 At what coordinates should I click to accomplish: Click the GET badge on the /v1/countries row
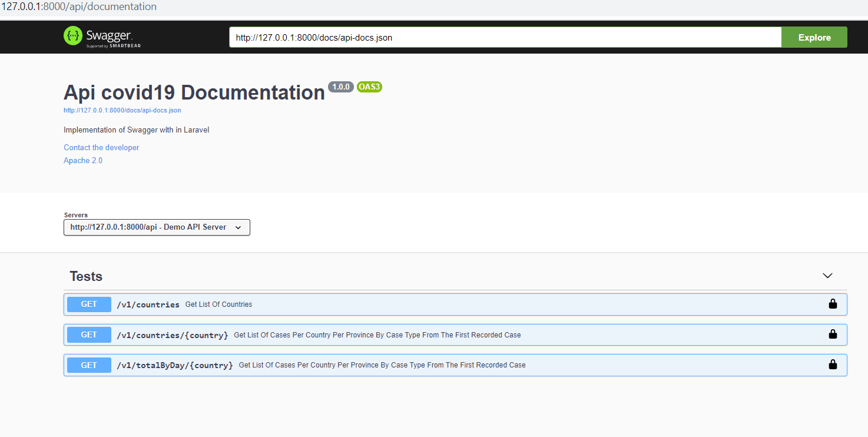(x=89, y=304)
